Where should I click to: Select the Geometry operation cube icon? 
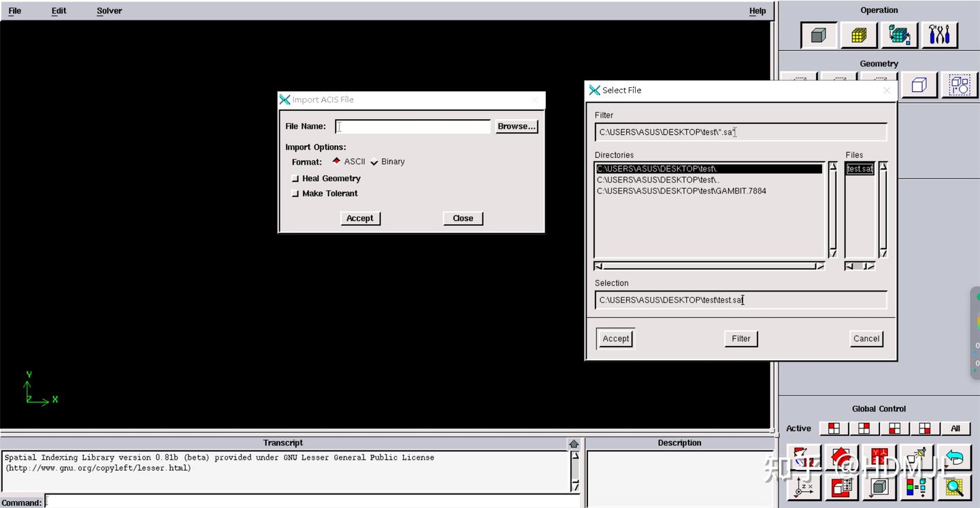pyautogui.click(x=819, y=35)
